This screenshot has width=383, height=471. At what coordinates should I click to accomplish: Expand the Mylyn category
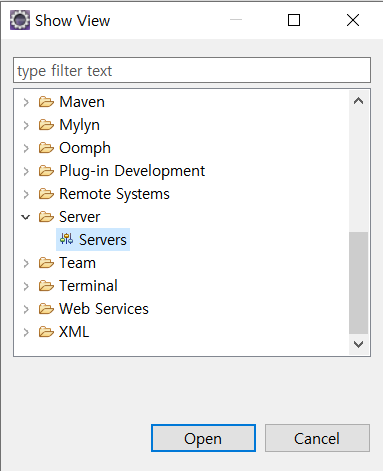26,125
